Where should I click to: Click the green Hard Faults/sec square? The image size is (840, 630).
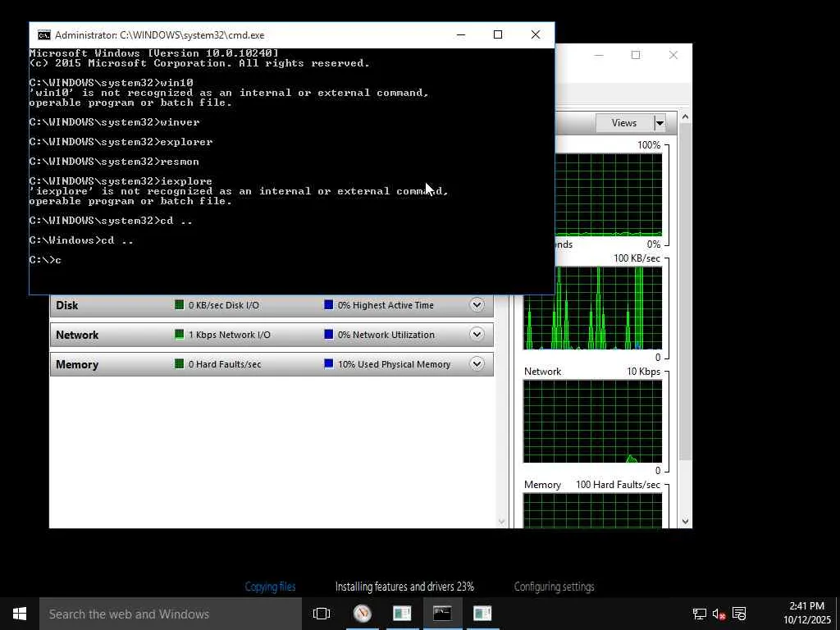[x=180, y=363]
